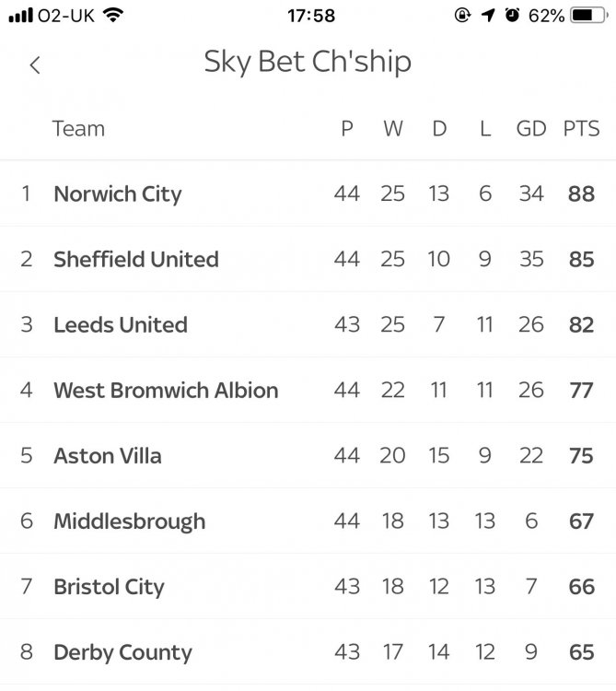Tap the GD column header

[x=531, y=129]
